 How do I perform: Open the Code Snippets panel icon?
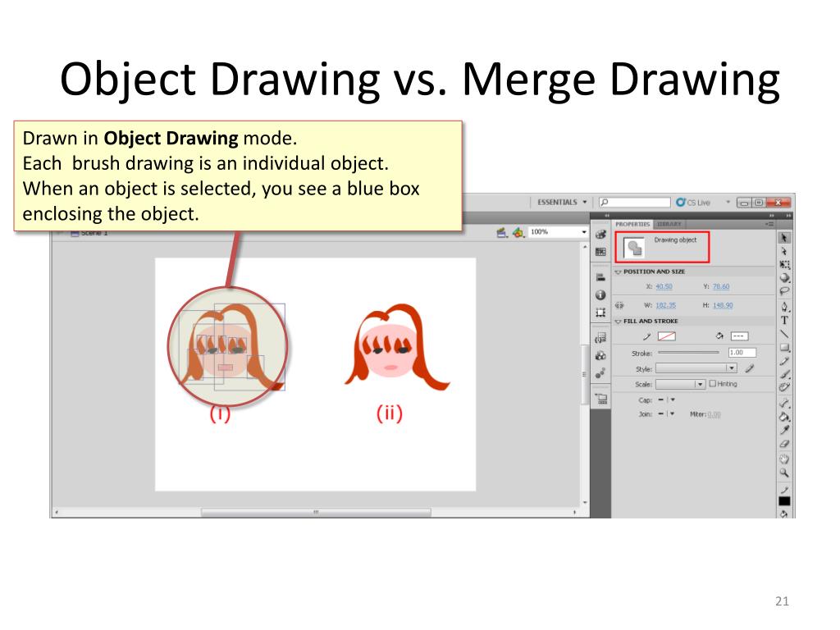coord(600,338)
